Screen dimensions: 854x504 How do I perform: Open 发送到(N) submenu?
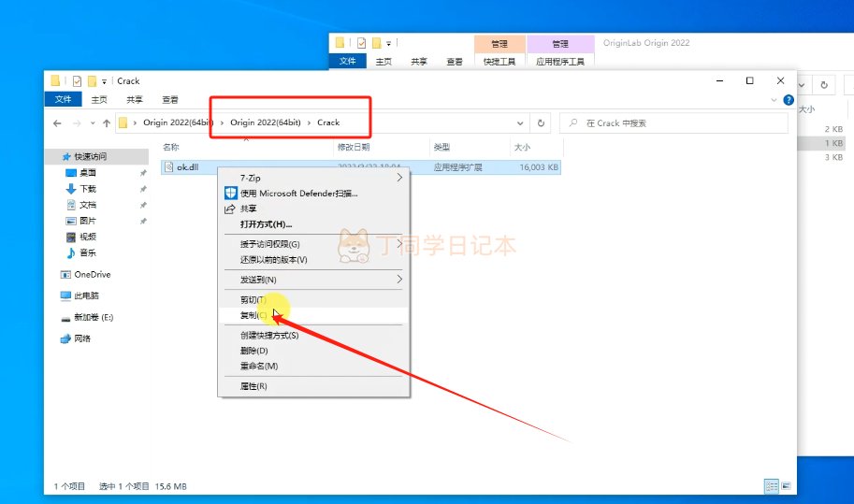[x=313, y=280]
